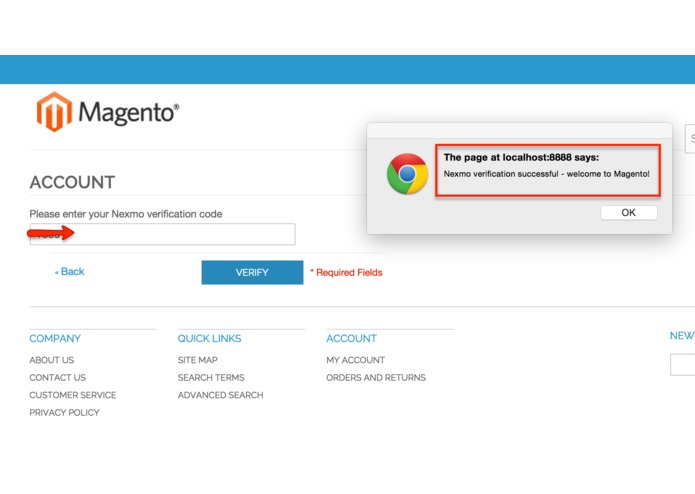Click the 'Nexmo verification successful' message text
This screenshot has width=695, height=494.
point(547,174)
